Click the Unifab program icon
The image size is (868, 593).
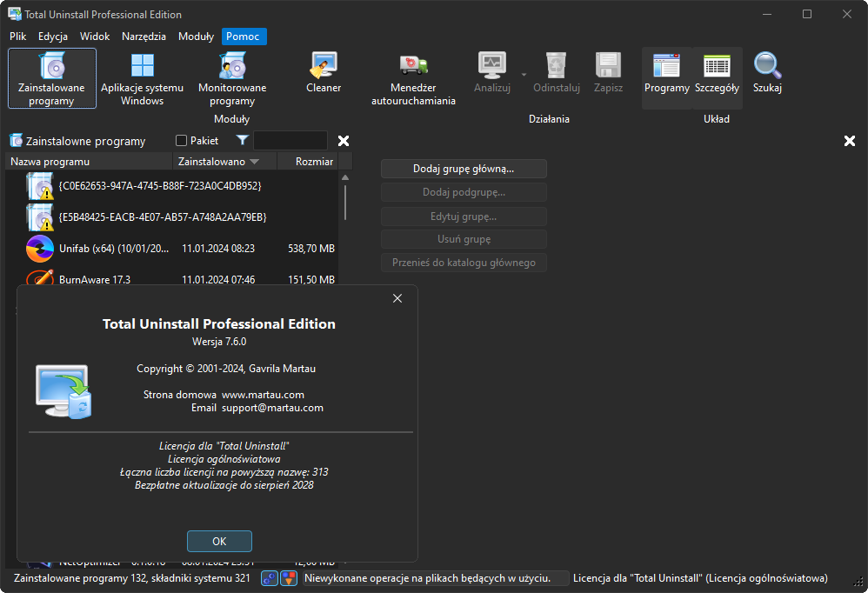pyautogui.click(x=40, y=249)
